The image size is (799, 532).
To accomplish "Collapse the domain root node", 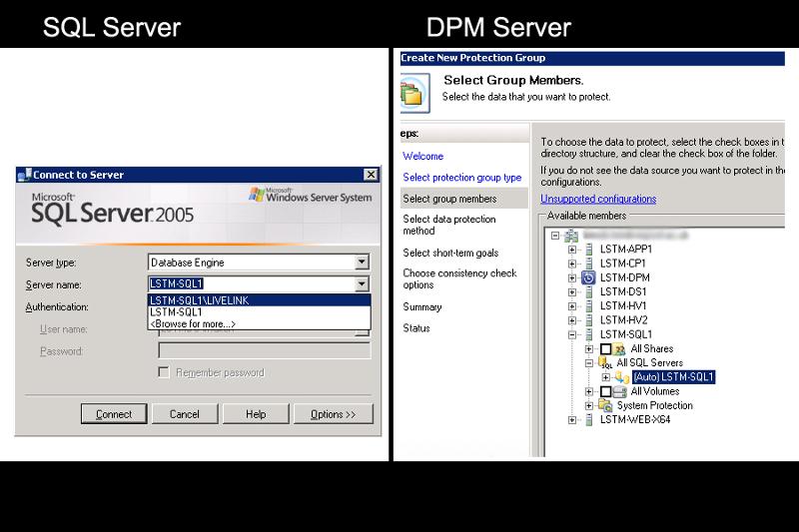I will coord(555,236).
